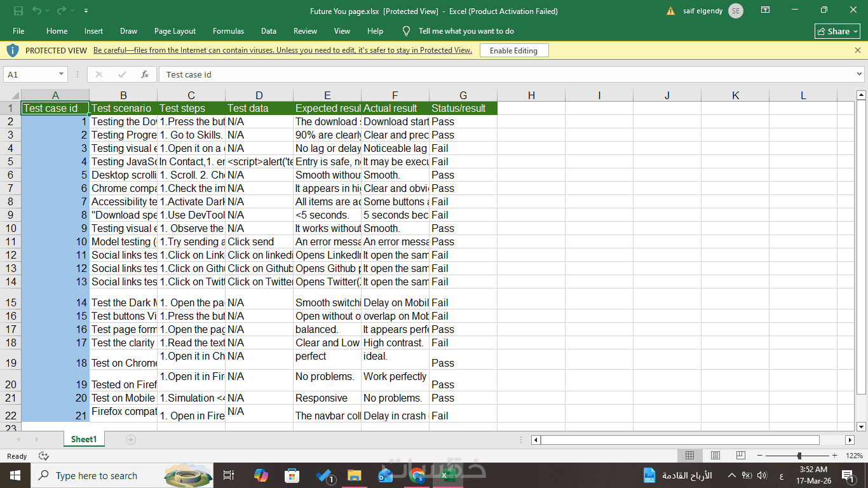
Task: Open the Review ribbon tab
Action: coord(305,31)
